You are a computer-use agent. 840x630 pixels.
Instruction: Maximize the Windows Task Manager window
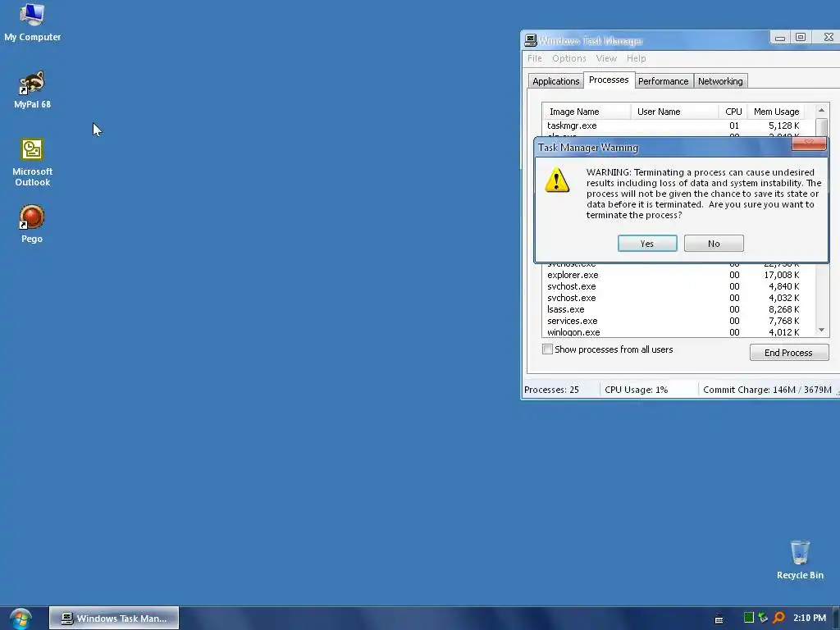click(x=801, y=38)
